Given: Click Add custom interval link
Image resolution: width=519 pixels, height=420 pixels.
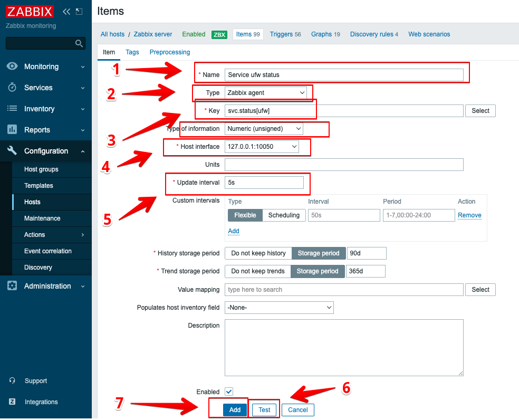Looking at the screenshot, I should click(x=234, y=231).
